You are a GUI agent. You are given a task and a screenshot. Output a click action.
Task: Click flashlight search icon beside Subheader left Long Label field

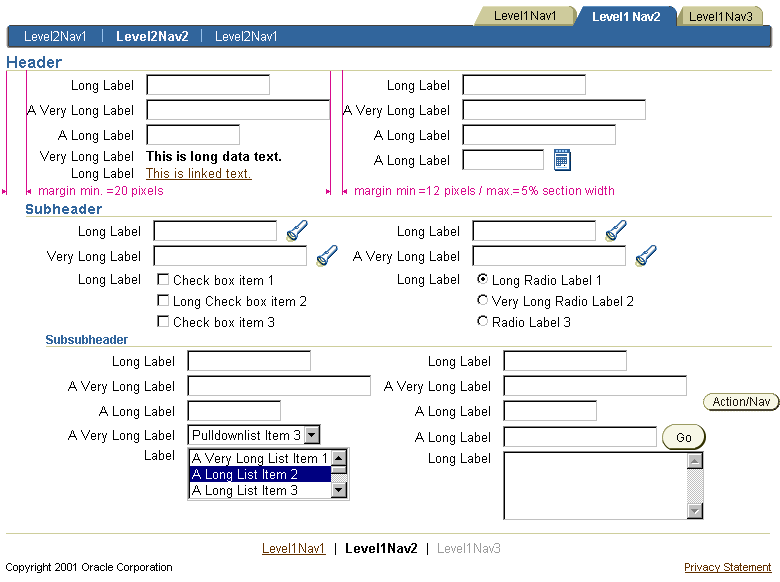pyautogui.click(x=297, y=231)
